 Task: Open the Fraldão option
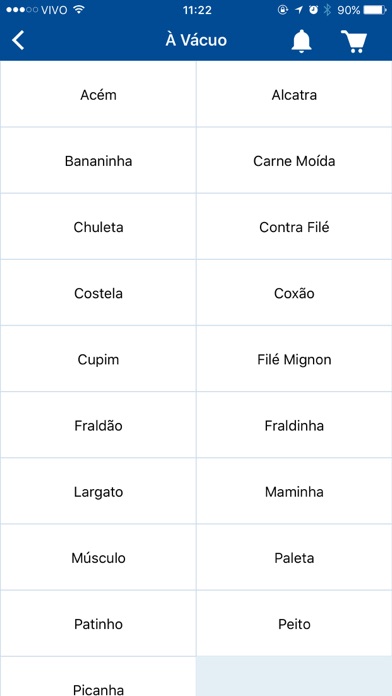[98, 425]
